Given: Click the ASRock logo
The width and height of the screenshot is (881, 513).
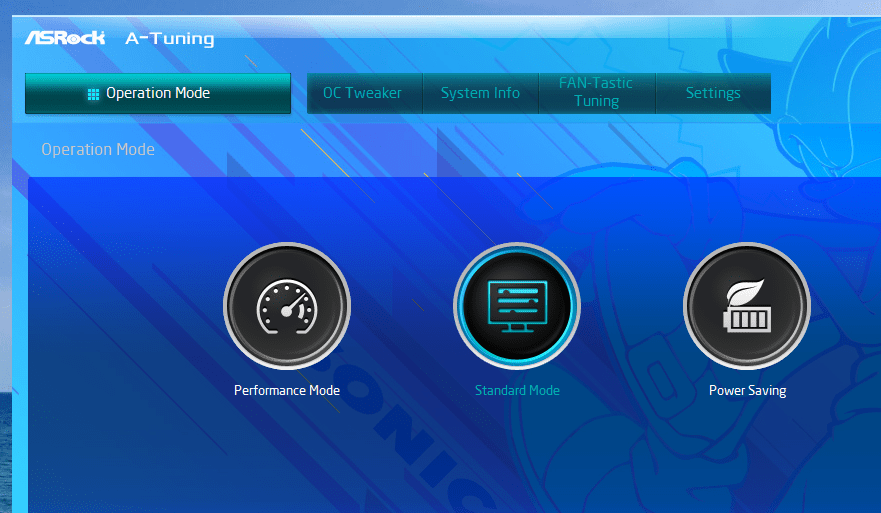Looking at the screenshot, I should pos(65,38).
